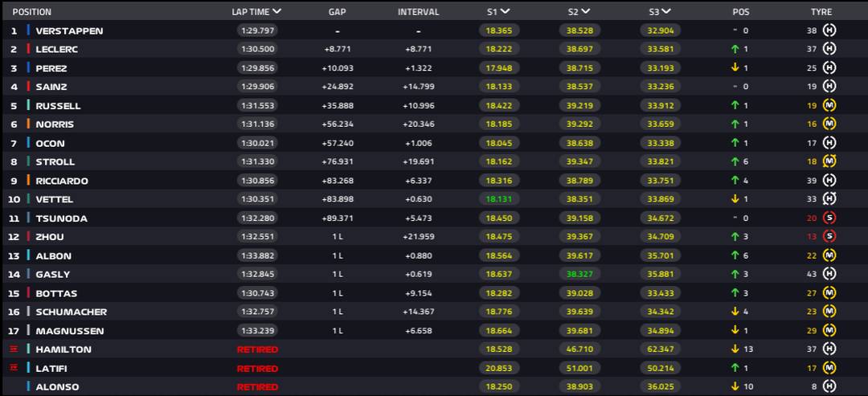The height and width of the screenshot is (396, 868).
Task: Click Alonso's S3 time 36.025
Action: 661,386
